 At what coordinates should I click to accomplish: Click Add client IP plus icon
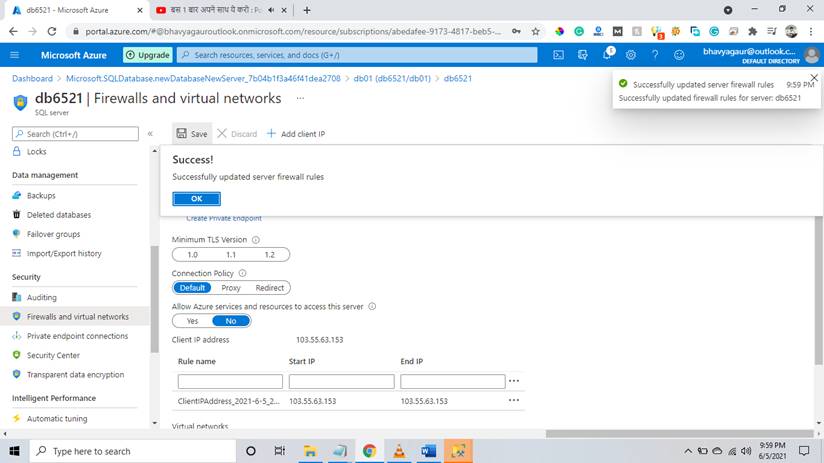click(x=271, y=133)
